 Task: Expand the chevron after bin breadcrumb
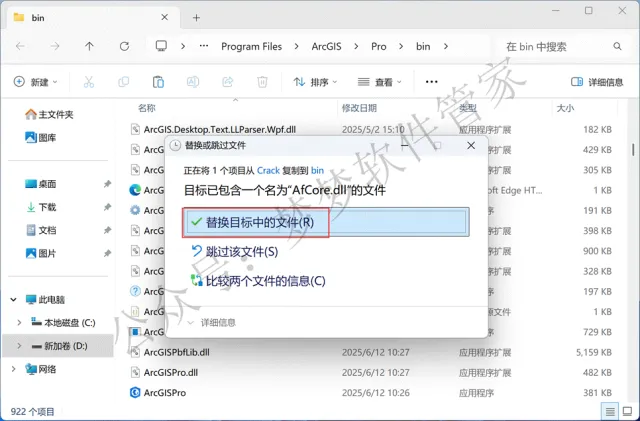tap(446, 47)
